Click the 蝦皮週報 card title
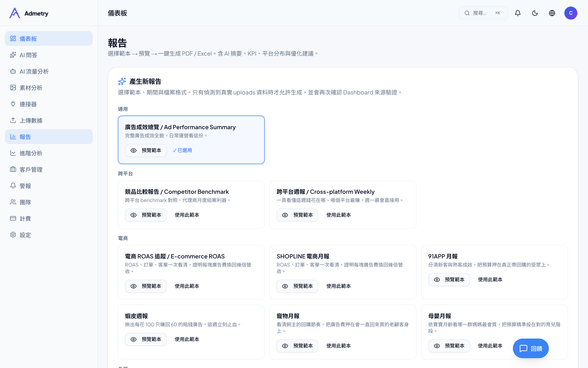 136,316
